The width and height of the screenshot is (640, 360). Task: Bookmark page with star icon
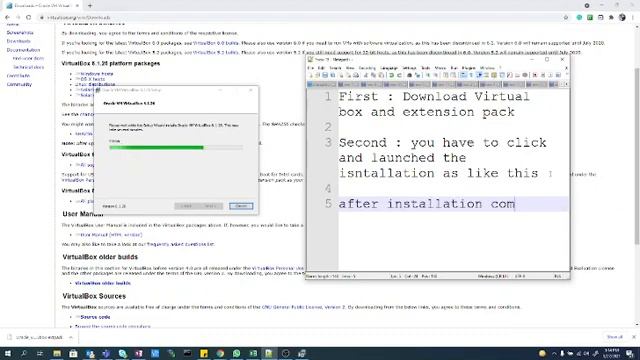(566, 18)
